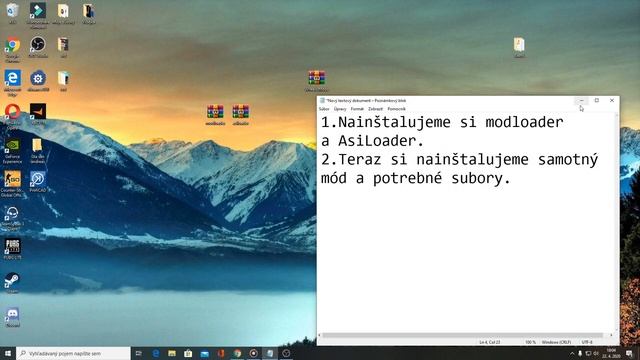
Task: Open the ProfiCAD desktop shortcut
Action: (x=38, y=182)
